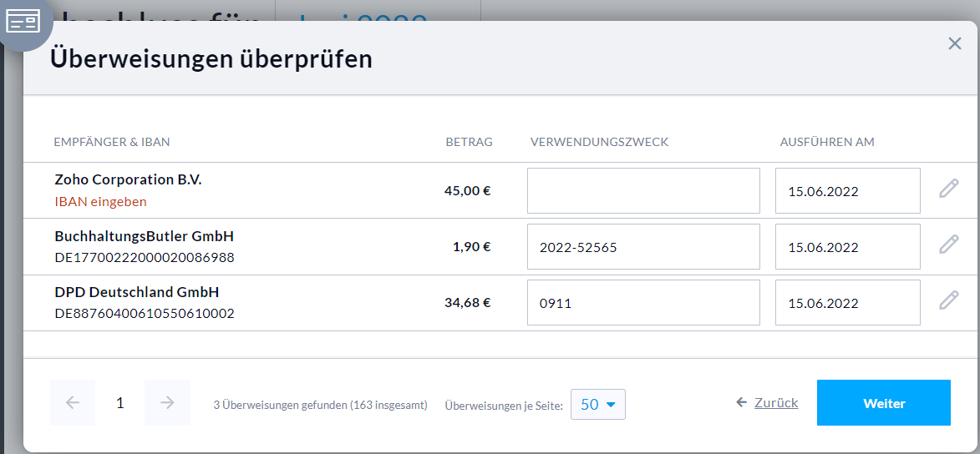This screenshot has height=454, width=980.
Task: Click the current page number 1
Action: point(120,403)
